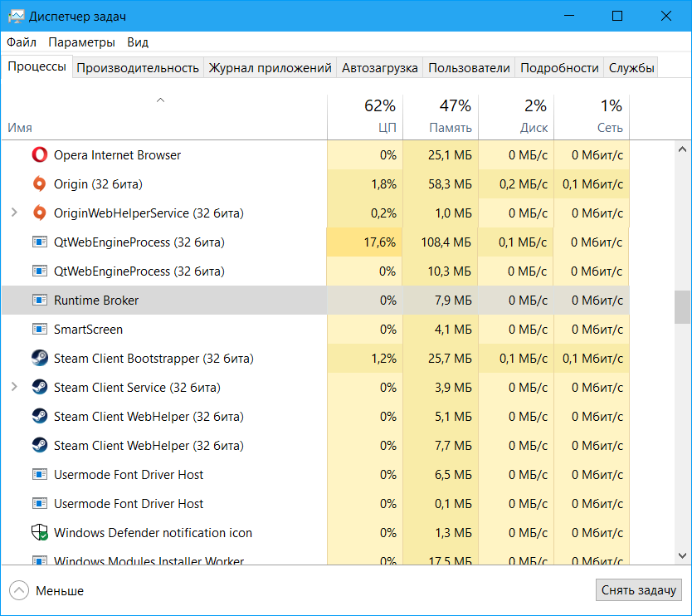692x616 pixels.
Task: Switch to the Пользователи tab
Action: click(469, 68)
